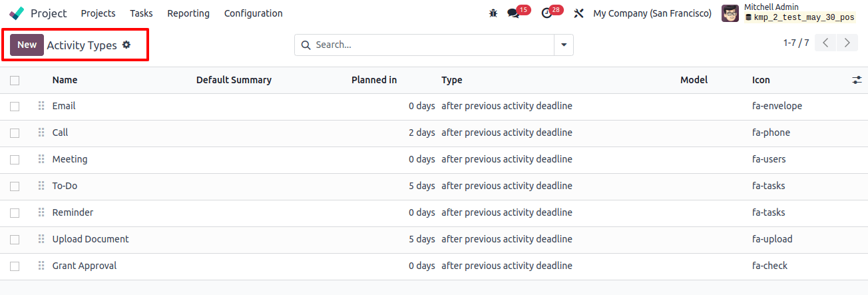
Task: Sort by Default Summary column header
Action: tap(234, 80)
